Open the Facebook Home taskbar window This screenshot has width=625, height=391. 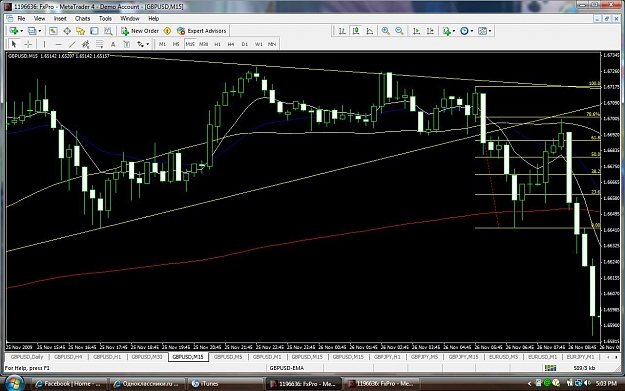(x=69, y=384)
